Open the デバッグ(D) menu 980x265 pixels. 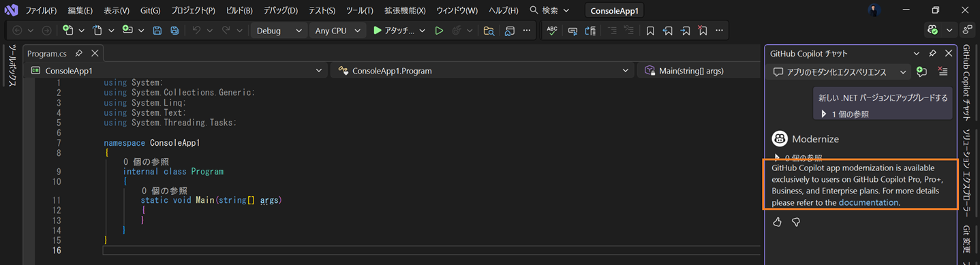click(x=281, y=11)
